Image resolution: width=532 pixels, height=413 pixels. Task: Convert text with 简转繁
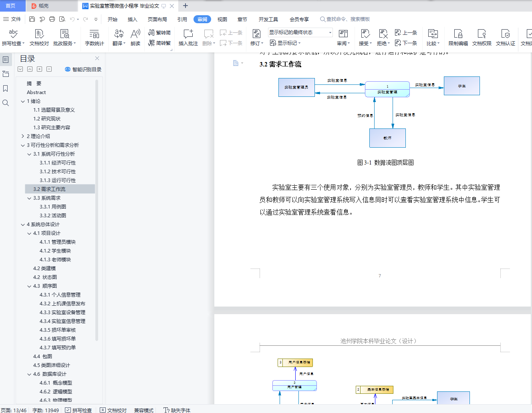pos(159,43)
